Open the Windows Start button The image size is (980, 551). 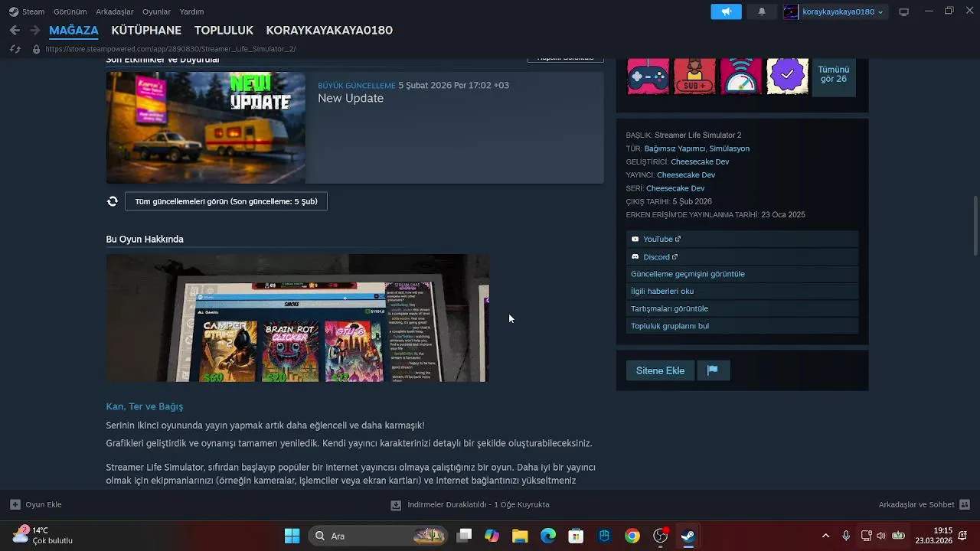pos(292,536)
